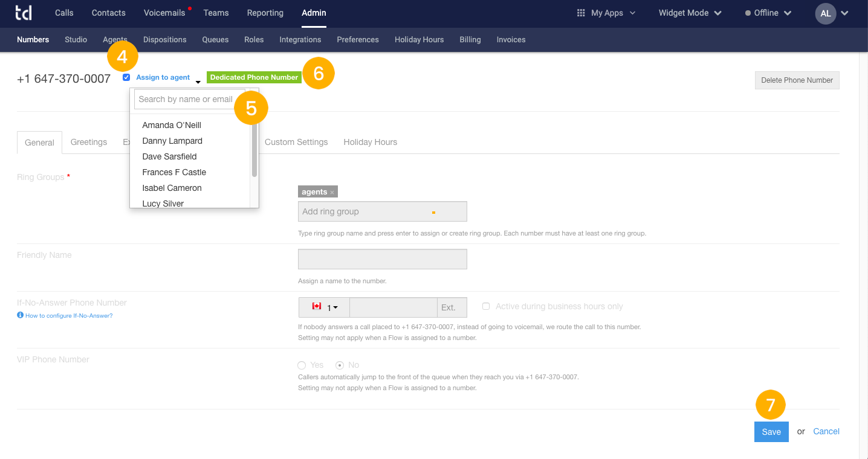Open the Holiday Hours tab

click(371, 142)
